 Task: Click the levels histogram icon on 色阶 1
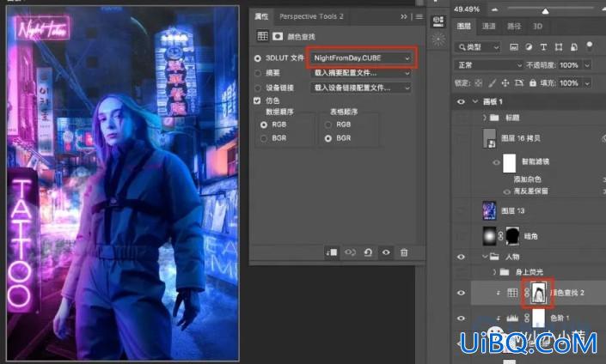point(512,318)
